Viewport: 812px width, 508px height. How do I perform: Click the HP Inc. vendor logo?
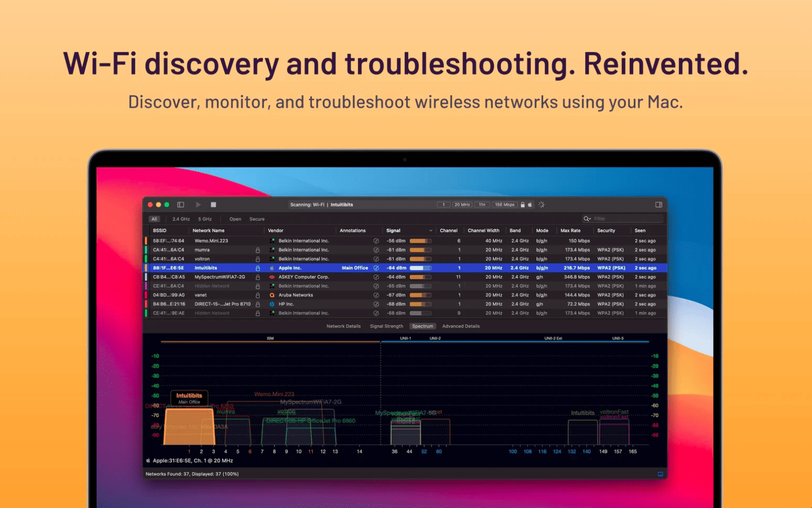(x=272, y=304)
